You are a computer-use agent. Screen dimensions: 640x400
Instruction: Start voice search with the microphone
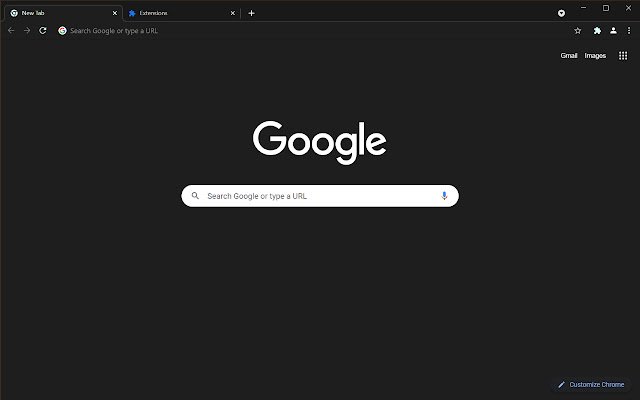pos(444,196)
